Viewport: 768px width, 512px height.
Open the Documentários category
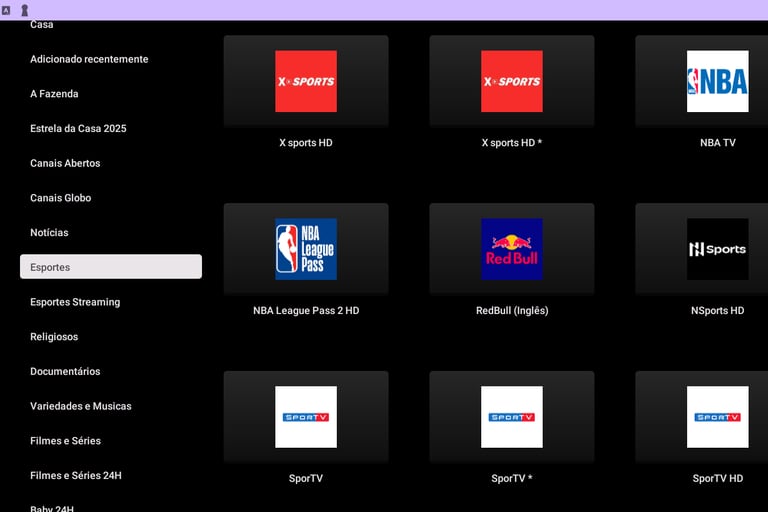pos(65,371)
